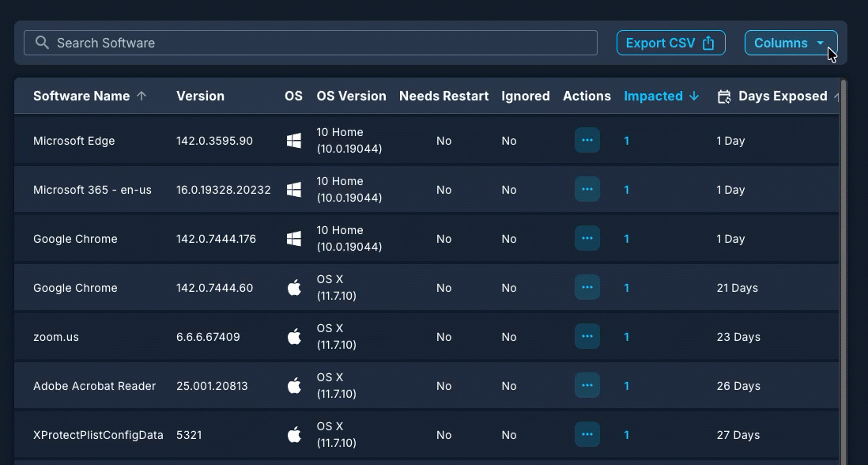Click the Apple icon on Adobe Acrobat Reader row

click(x=293, y=385)
